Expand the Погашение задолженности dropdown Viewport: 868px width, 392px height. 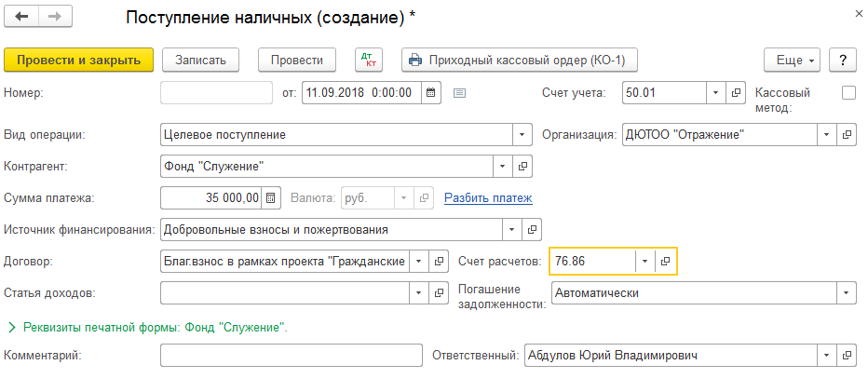pos(846,293)
